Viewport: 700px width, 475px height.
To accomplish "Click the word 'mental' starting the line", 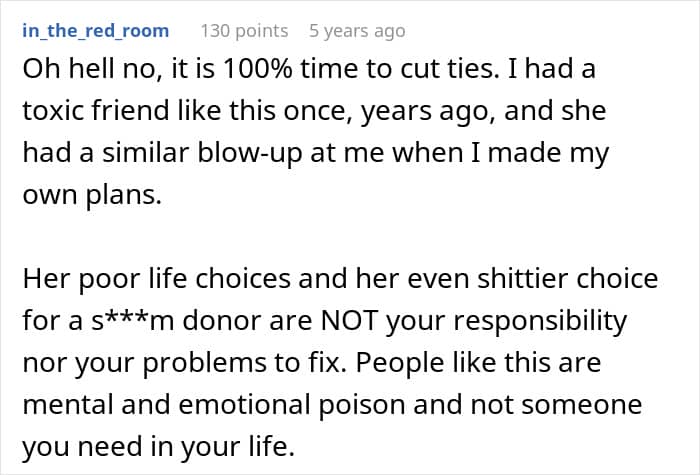I will (x=62, y=405).
